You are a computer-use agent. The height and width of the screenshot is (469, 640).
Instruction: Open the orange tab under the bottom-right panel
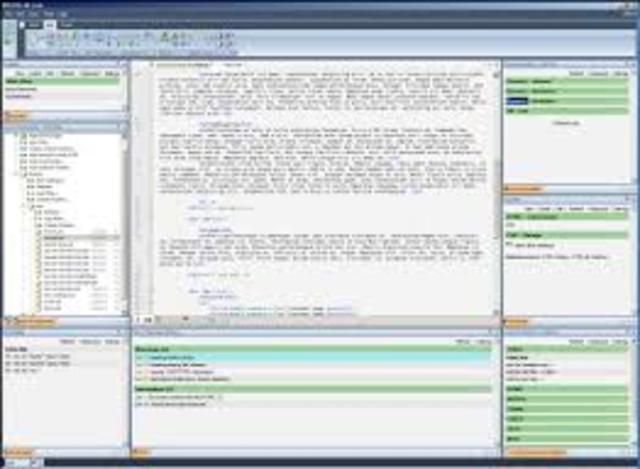click(536, 452)
